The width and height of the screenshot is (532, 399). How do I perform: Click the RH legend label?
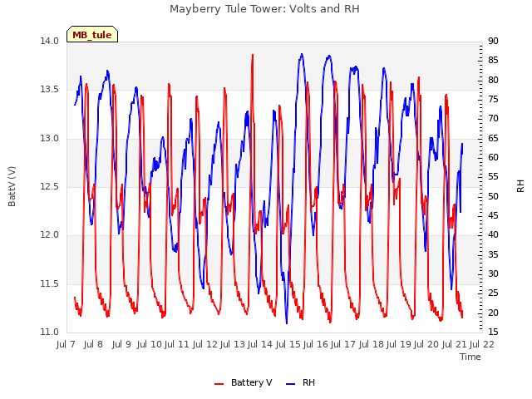(x=308, y=382)
